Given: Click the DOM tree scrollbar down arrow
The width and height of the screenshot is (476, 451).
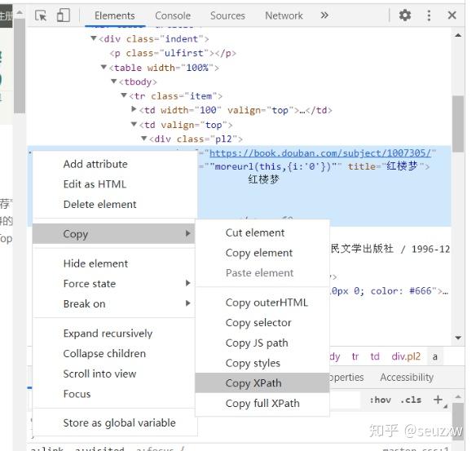Looking at the screenshot, I should (x=458, y=338).
